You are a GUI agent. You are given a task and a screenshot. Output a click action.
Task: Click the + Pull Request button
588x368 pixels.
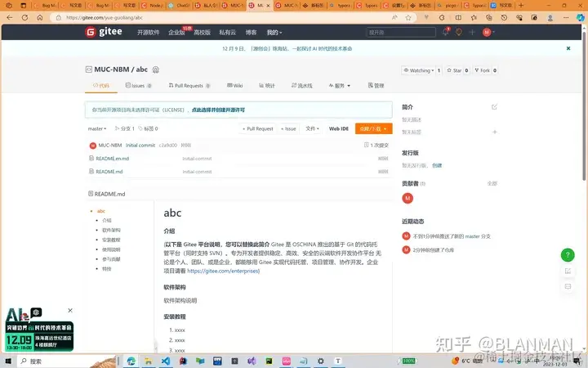click(x=257, y=128)
